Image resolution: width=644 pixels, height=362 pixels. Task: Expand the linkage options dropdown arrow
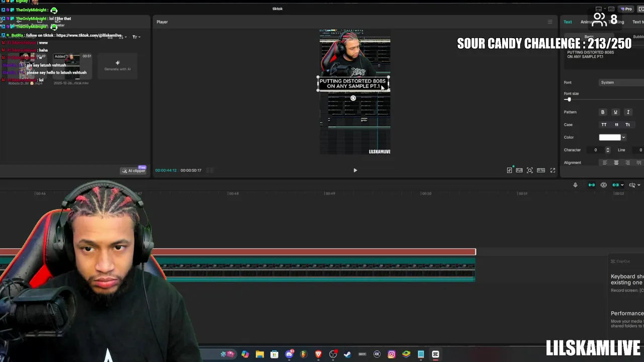pyautogui.click(x=622, y=185)
